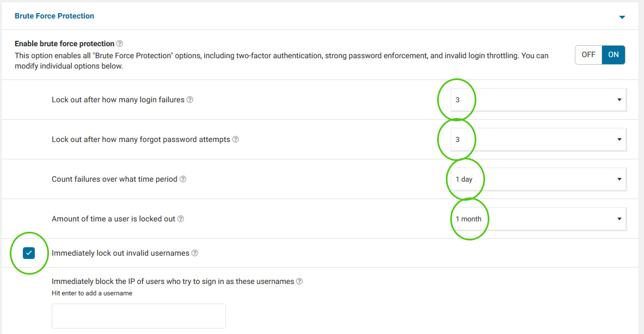Switch brute force protection to OFF
Viewport: 644px width, 334px height.
[588, 54]
